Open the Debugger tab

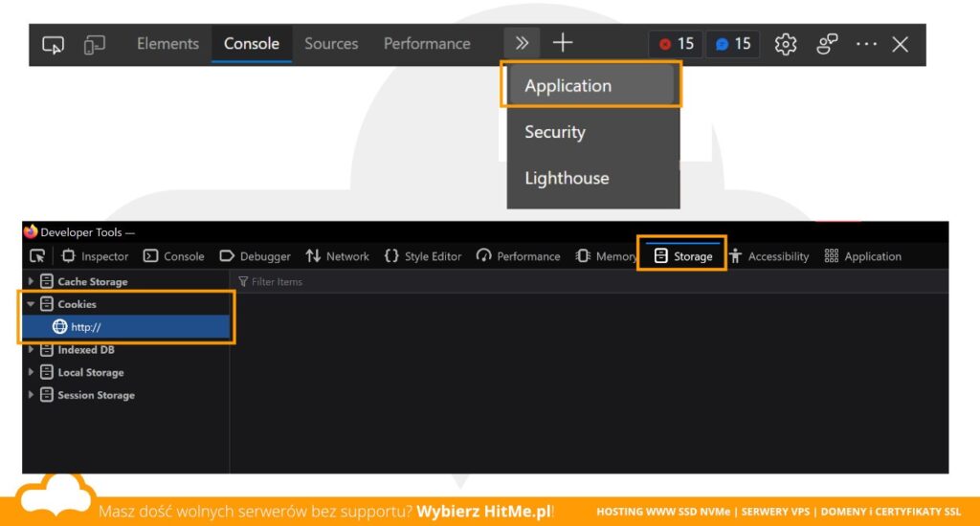click(x=255, y=256)
